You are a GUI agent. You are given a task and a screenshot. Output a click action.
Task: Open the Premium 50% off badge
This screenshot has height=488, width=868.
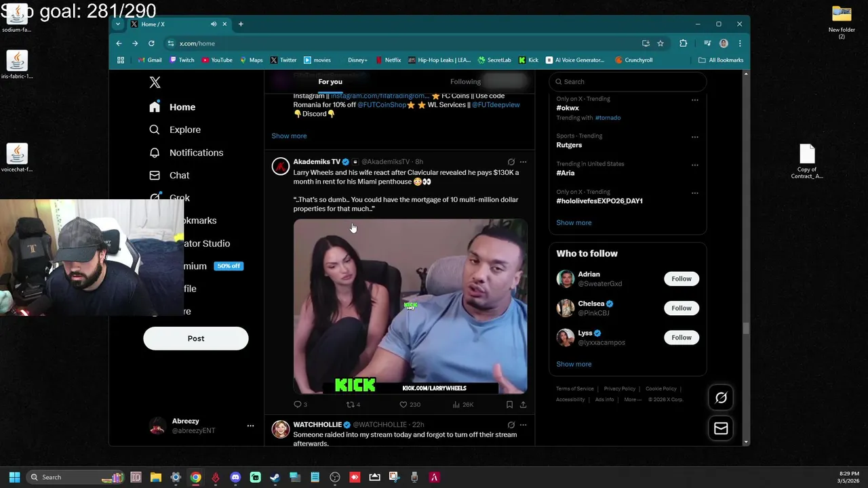229,266
